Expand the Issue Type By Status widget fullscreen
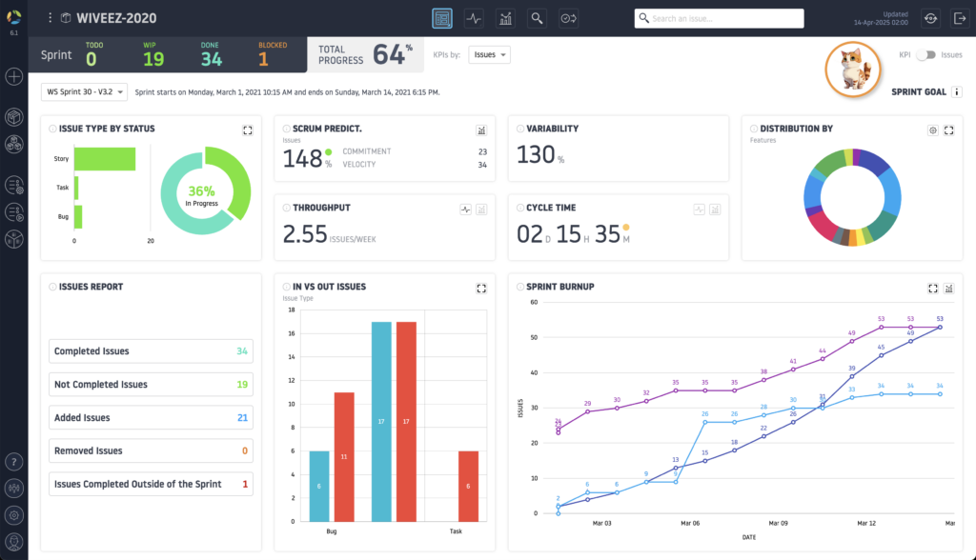 (248, 130)
